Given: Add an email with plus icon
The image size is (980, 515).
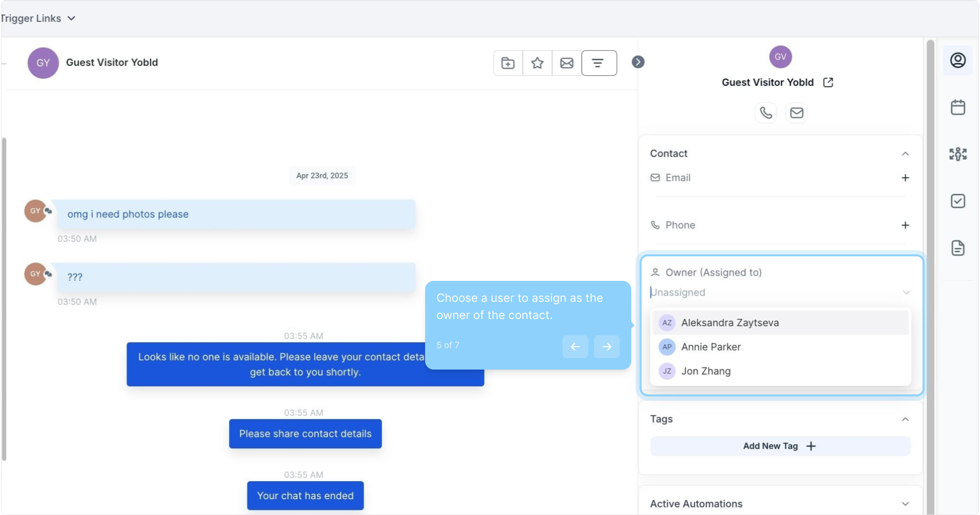Looking at the screenshot, I should click(905, 178).
